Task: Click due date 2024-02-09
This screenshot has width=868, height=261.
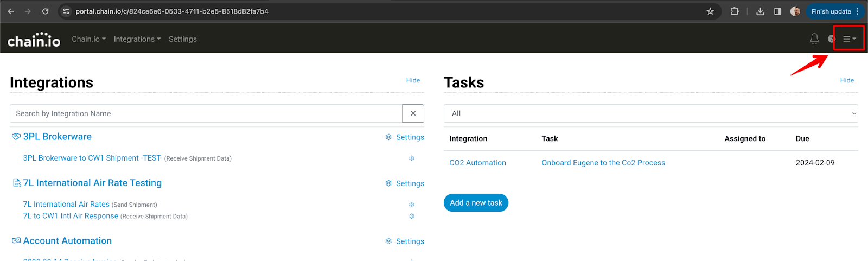Action: [815, 163]
